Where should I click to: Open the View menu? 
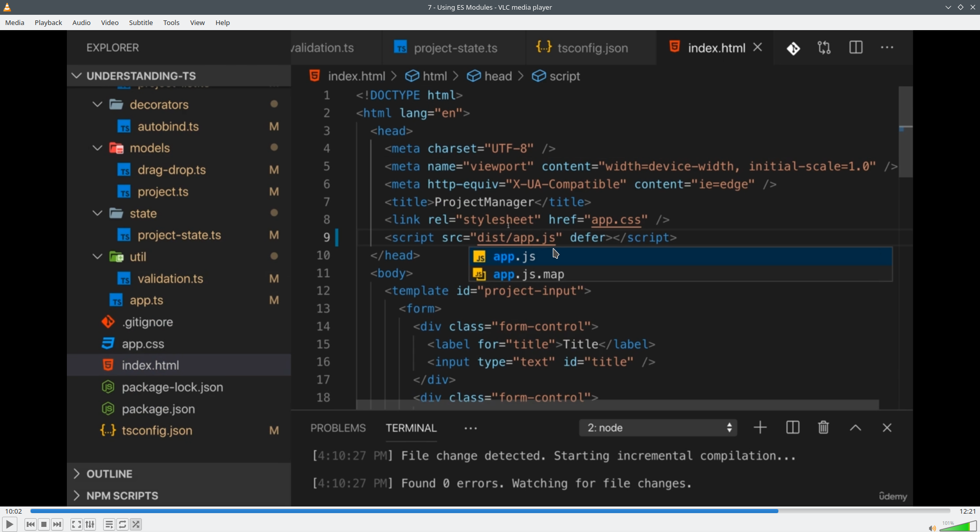tap(198, 23)
